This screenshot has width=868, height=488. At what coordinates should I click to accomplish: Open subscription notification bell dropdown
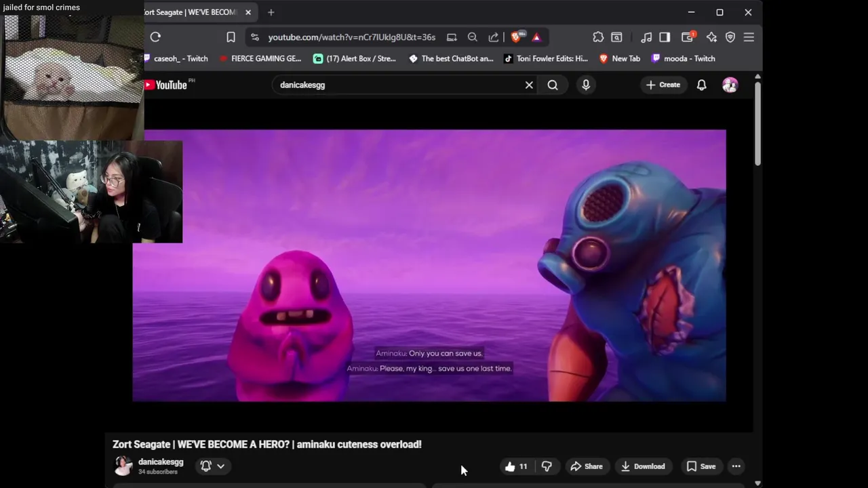(x=212, y=466)
